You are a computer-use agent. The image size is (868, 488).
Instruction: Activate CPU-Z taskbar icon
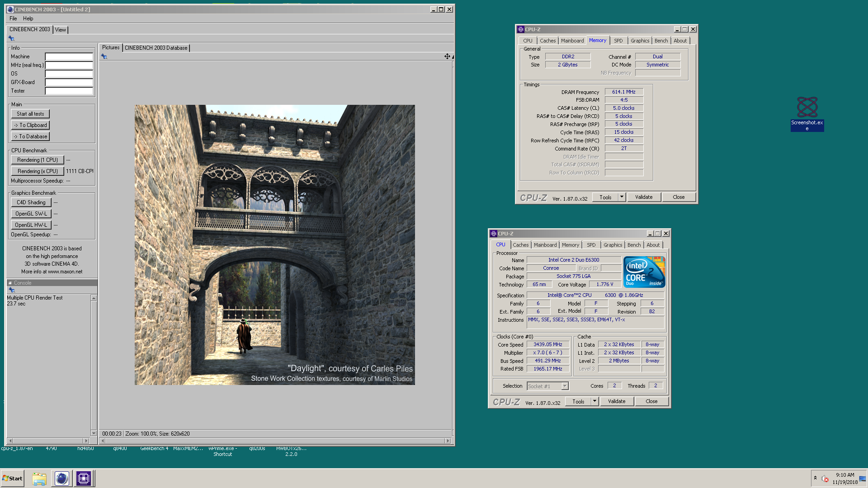84,479
